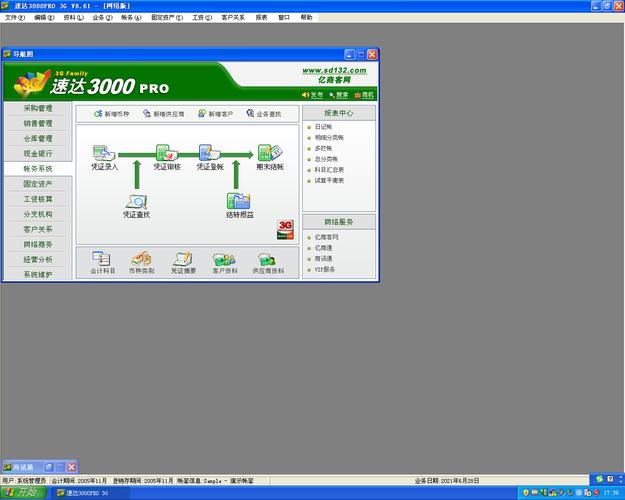The image size is (625, 500).
Task: Close the minimized 商讯通 window
Action: 71,467
